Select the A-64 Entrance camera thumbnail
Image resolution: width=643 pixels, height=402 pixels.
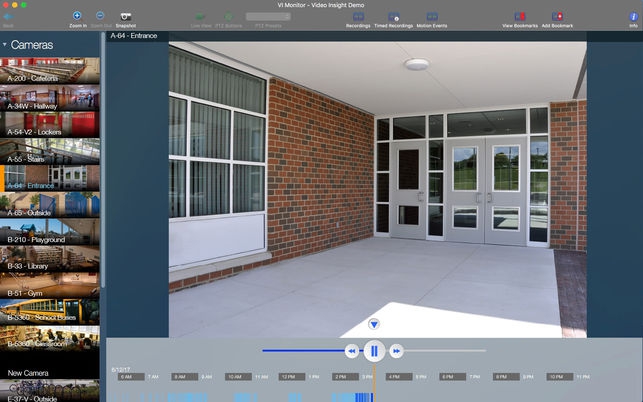[x=50, y=178]
